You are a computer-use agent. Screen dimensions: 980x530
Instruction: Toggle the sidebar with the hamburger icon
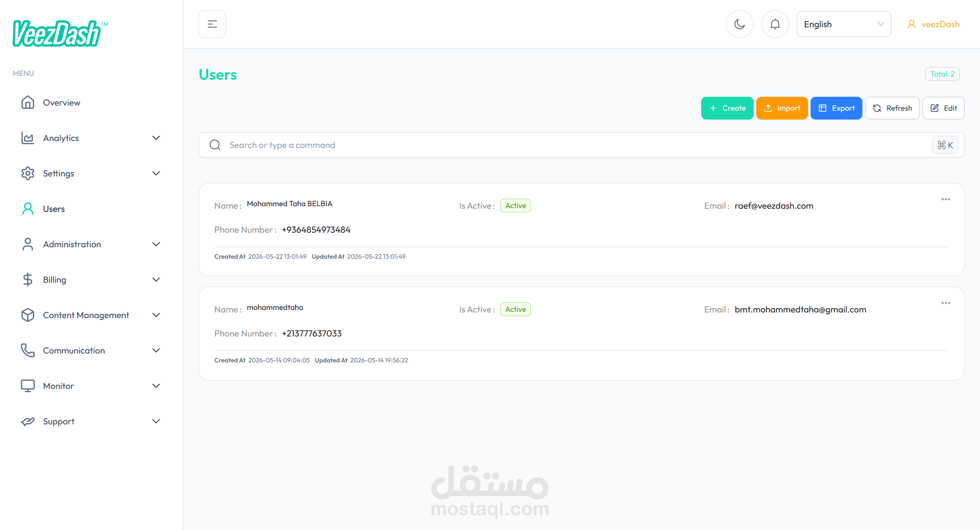pos(212,24)
